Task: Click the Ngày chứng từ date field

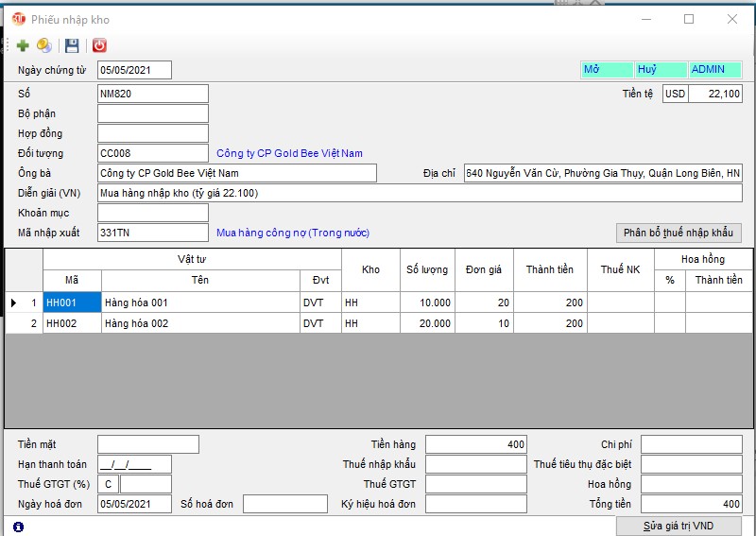Action: point(134,70)
